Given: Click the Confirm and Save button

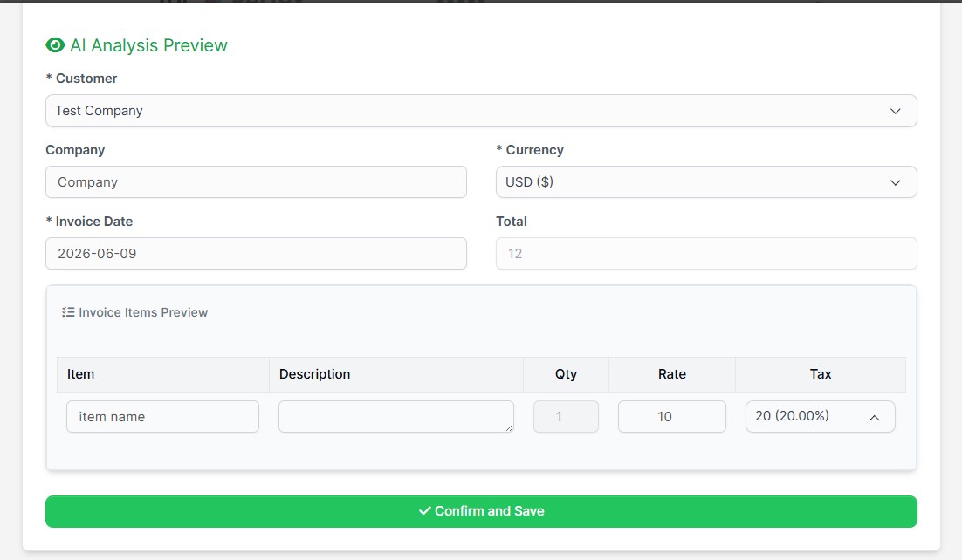Looking at the screenshot, I should coord(481,511).
